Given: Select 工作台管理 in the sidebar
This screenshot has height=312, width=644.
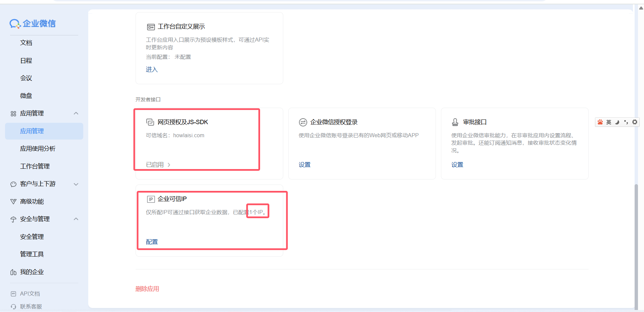Looking at the screenshot, I should coord(35,166).
